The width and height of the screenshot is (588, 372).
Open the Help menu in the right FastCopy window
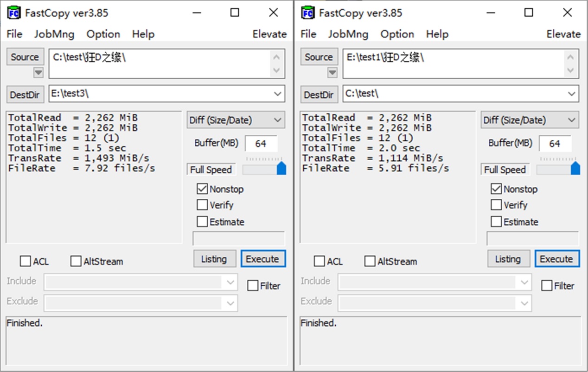pyautogui.click(x=437, y=34)
